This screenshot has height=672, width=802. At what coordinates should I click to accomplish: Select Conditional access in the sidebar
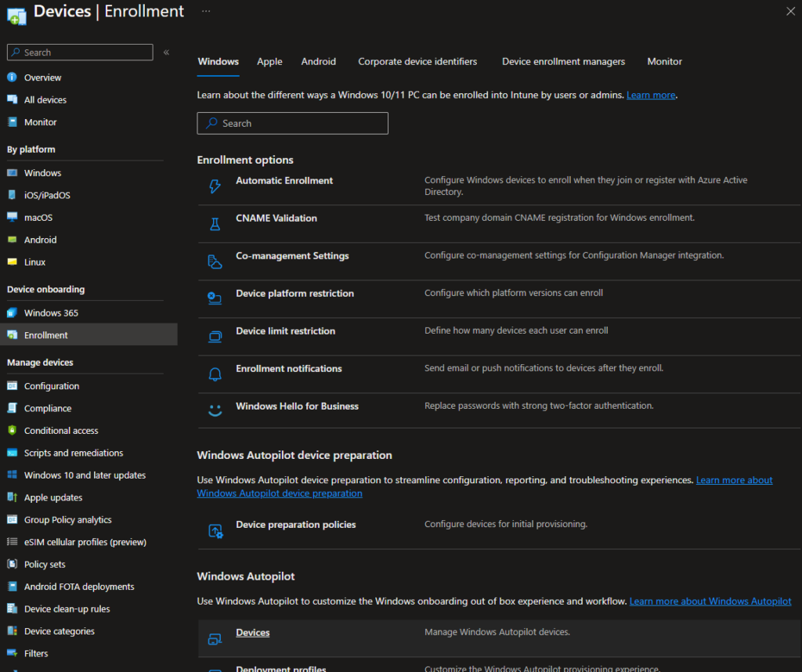60,430
